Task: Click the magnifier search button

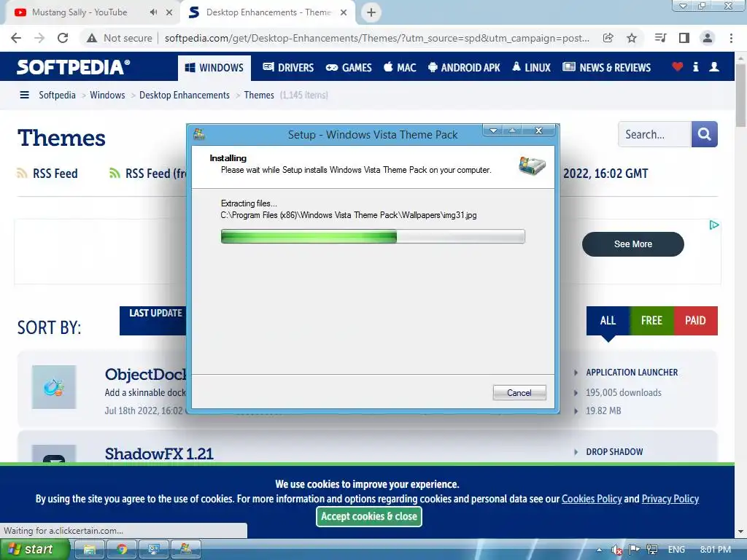Action: 704,134
